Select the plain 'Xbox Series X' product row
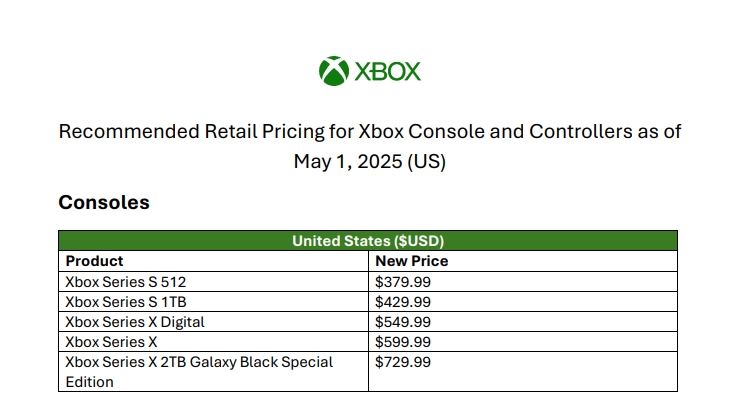The image size is (748, 413). coord(110,342)
